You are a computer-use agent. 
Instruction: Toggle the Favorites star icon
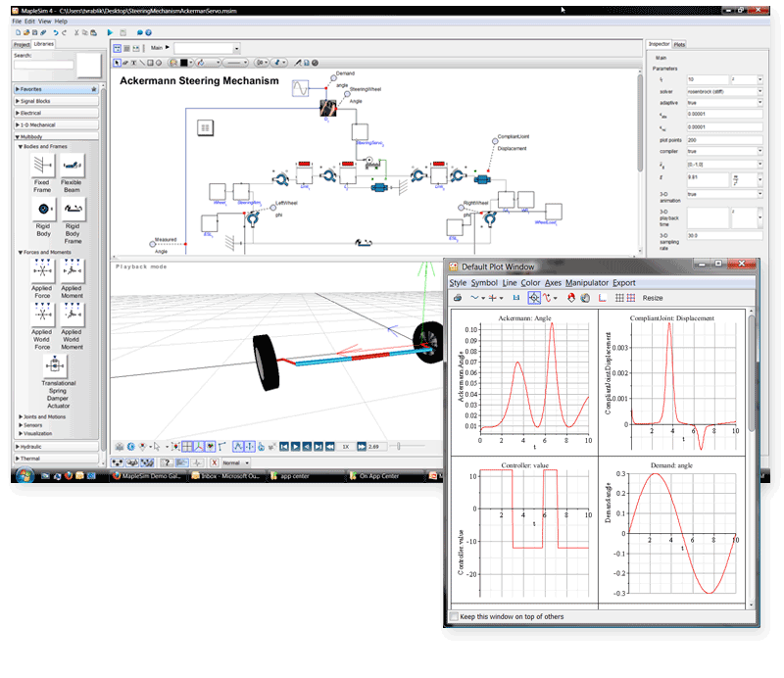point(93,88)
